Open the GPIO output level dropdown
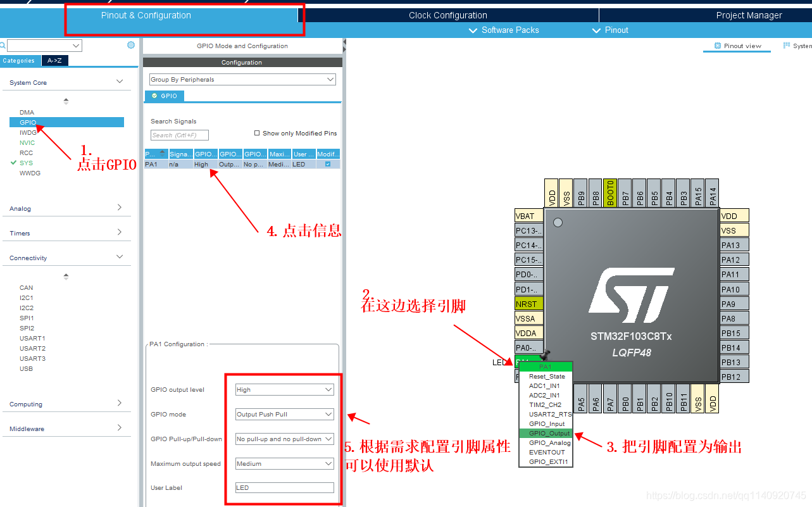This screenshot has width=812, height=507. 284,390
